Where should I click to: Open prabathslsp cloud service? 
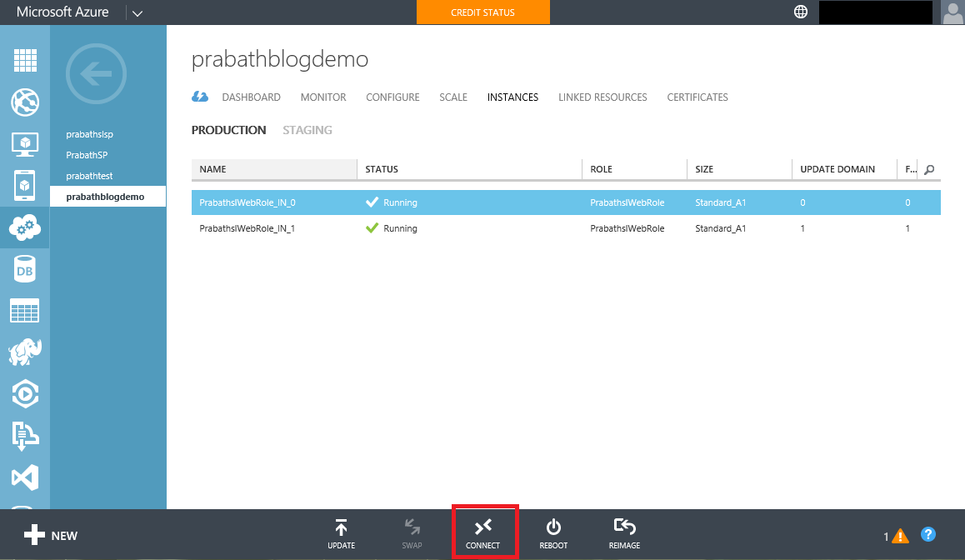pyautogui.click(x=90, y=134)
